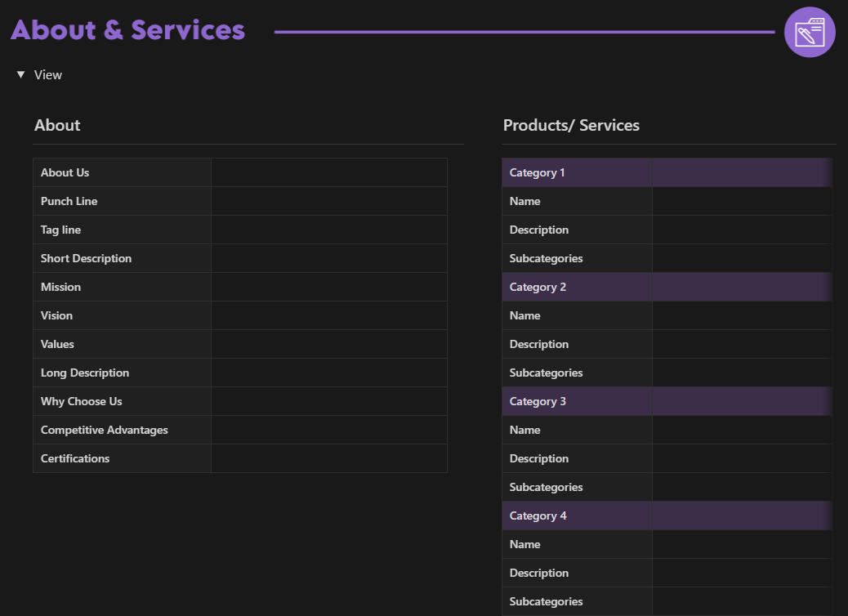
Task: Select the Why Choose Us row label
Action: [x=122, y=401]
